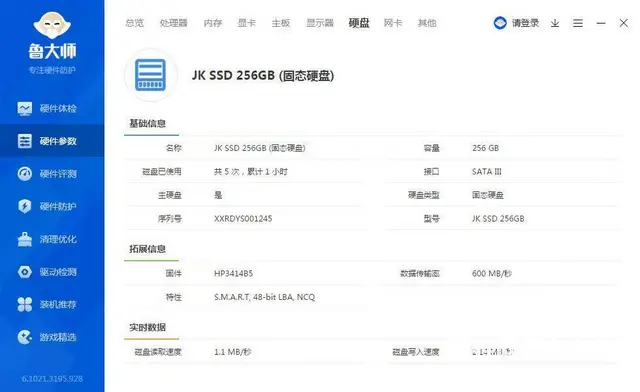Click 拓展信息 section header
The width and height of the screenshot is (640, 392).
coord(147,249)
